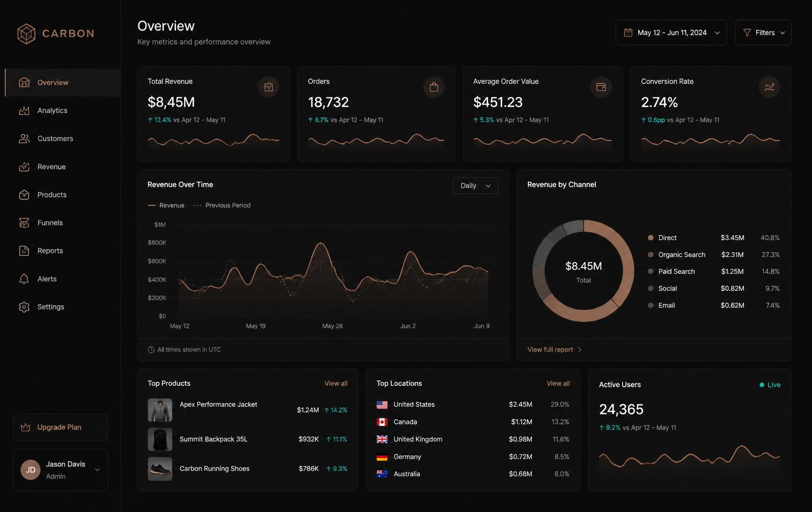This screenshot has height=512, width=812.
Task: Click the $451.23 average order value
Action: (498, 102)
